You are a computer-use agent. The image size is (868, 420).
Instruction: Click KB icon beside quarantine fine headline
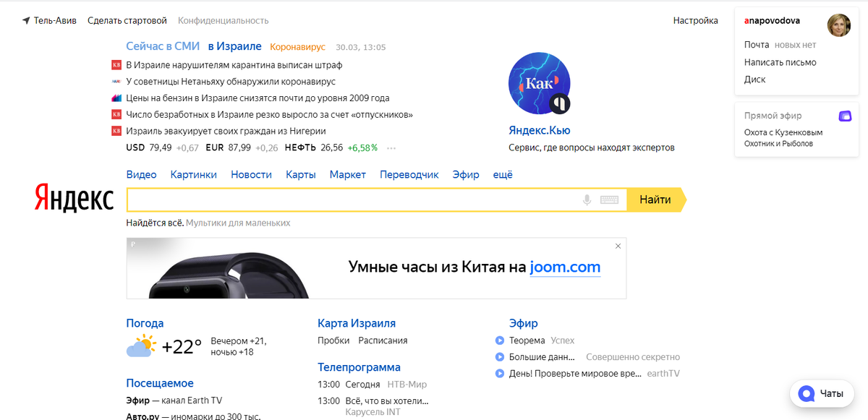pyautogui.click(x=116, y=65)
